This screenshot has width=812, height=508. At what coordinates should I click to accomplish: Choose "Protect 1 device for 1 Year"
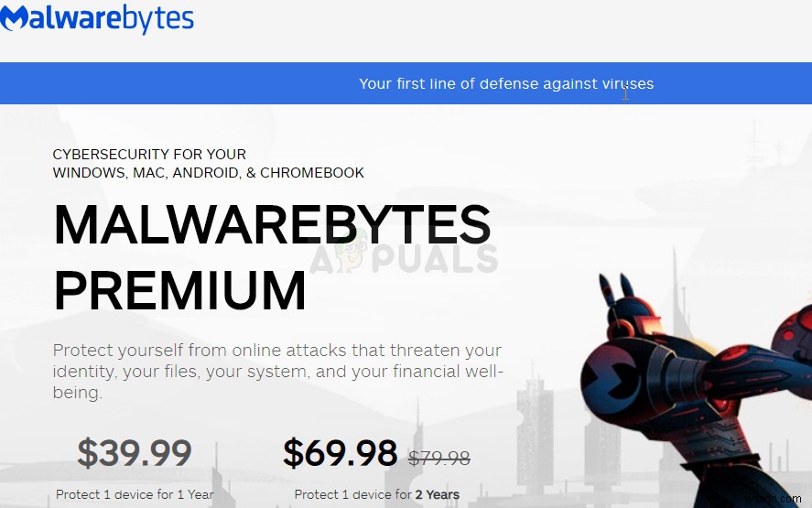coord(135,494)
